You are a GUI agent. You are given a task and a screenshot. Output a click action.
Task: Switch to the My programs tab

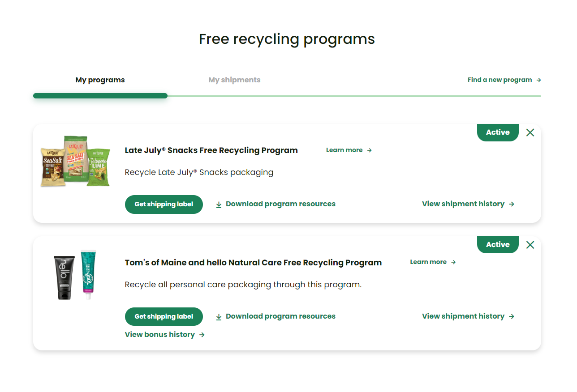[100, 80]
